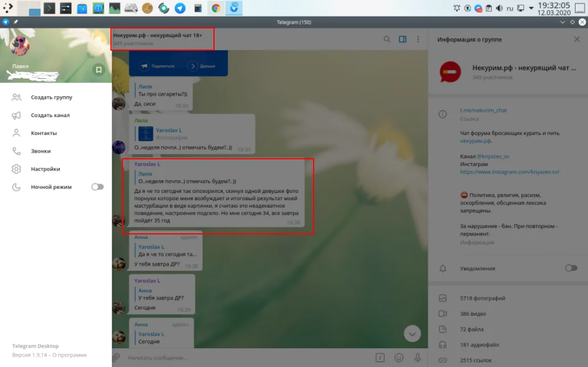Close the Информация о группе panel
This screenshot has width=588, height=367.
pyautogui.click(x=577, y=39)
